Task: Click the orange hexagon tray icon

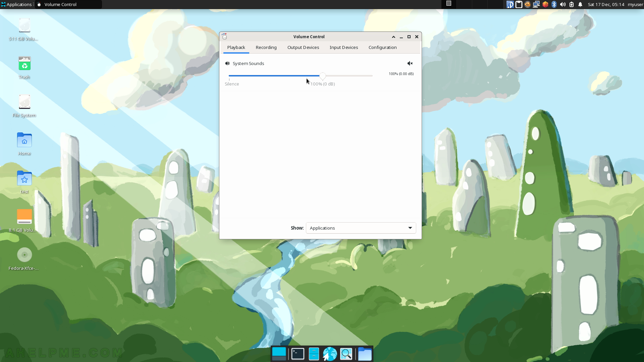Action: coord(545,4)
